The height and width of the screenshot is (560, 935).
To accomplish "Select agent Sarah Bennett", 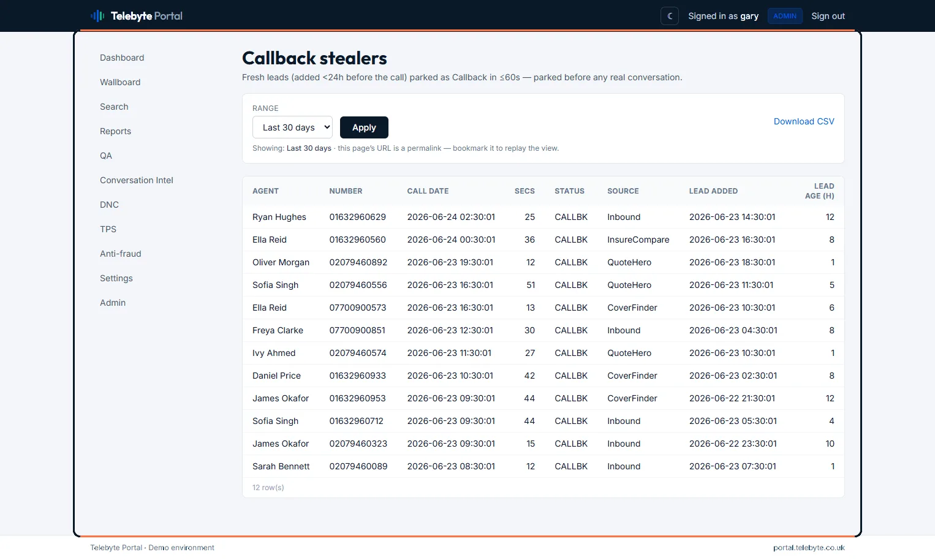I will [281, 466].
